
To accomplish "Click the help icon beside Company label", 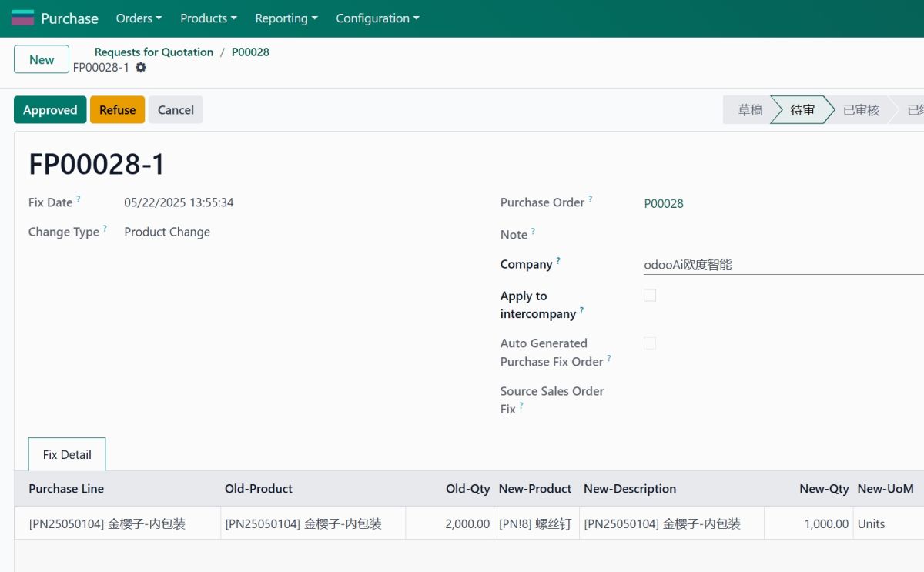I will point(558,261).
